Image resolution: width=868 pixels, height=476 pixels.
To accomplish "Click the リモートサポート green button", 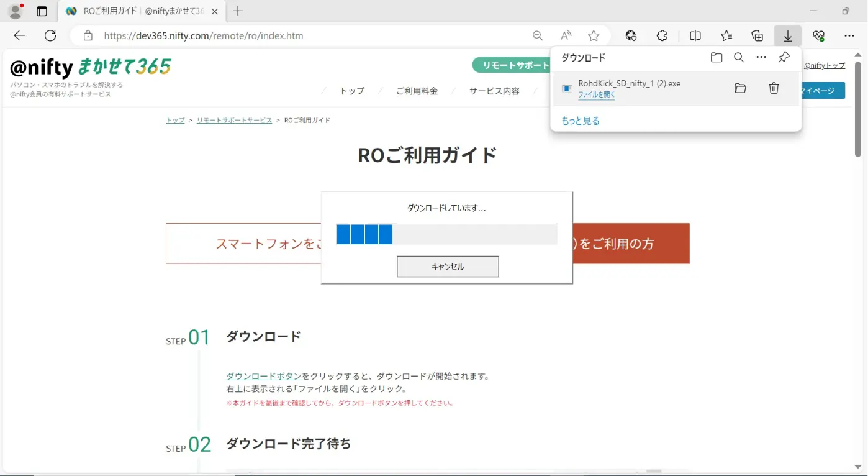I will point(511,65).
